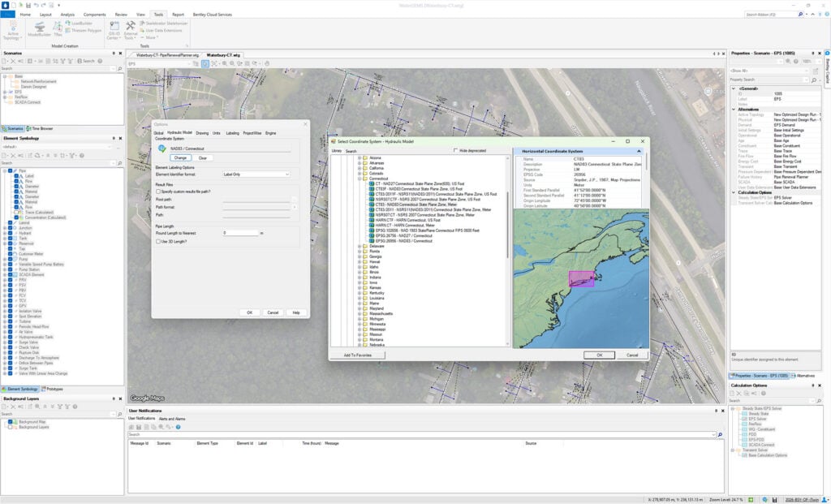The width and height of the screenshot is (831, 504).
Task: Click the search magnifier in User Notifications panel
Action: click(720, 434)
